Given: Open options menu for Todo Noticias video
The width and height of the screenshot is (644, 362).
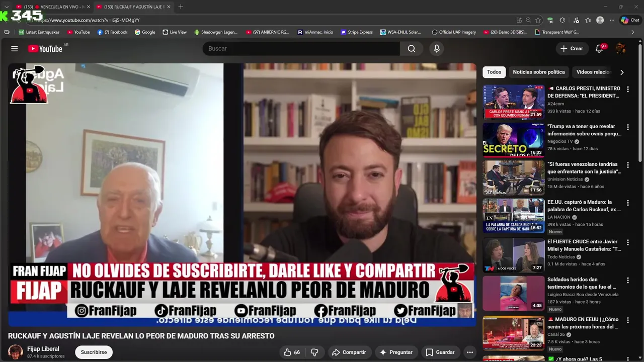Looking at the screenshot, I should [627, 242].
